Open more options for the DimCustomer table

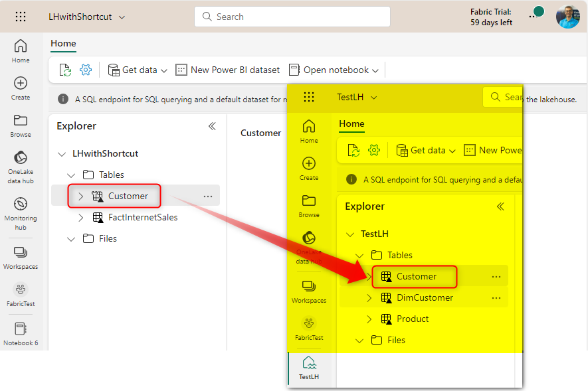click(496, 298)
